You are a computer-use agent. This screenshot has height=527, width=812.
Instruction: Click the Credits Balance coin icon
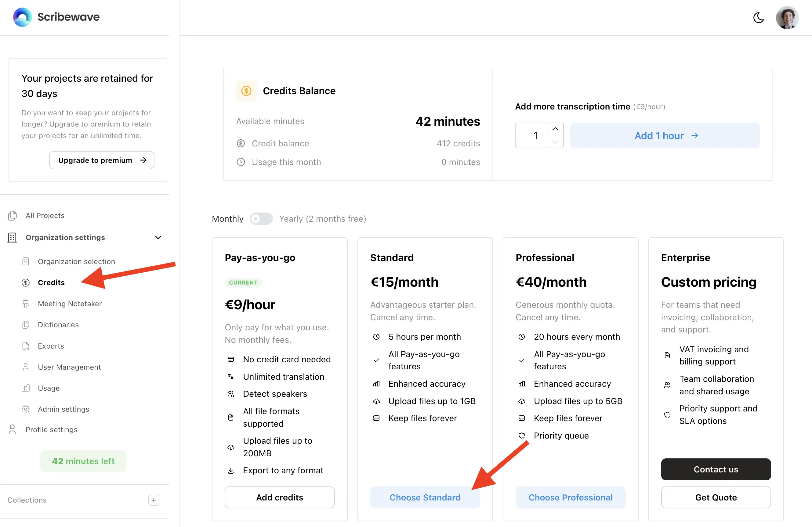click(246, 91)
